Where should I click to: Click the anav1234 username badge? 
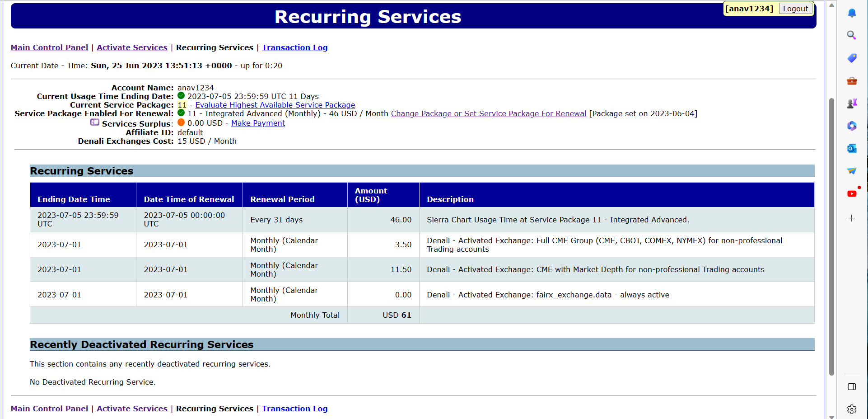coord(749,9)
